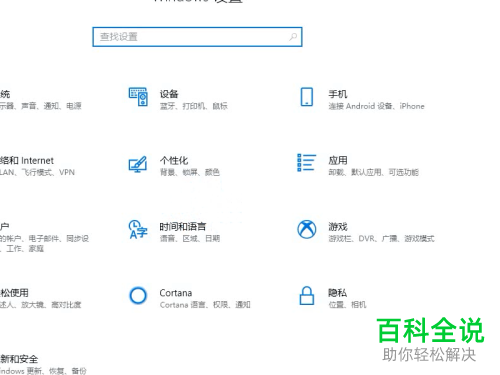Click the Windows 更新、恢复、备份 description
Viewport: 500px width, 375px height.
43,371
